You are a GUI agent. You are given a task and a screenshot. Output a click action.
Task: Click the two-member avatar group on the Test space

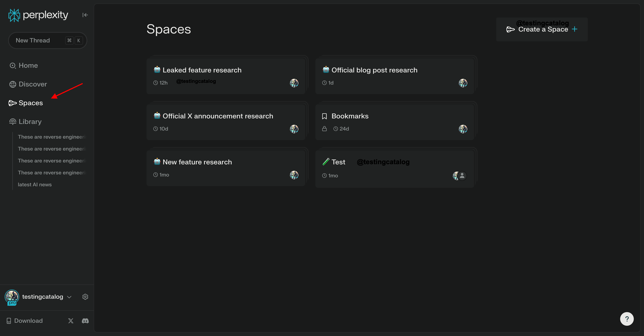pos(459,176)
